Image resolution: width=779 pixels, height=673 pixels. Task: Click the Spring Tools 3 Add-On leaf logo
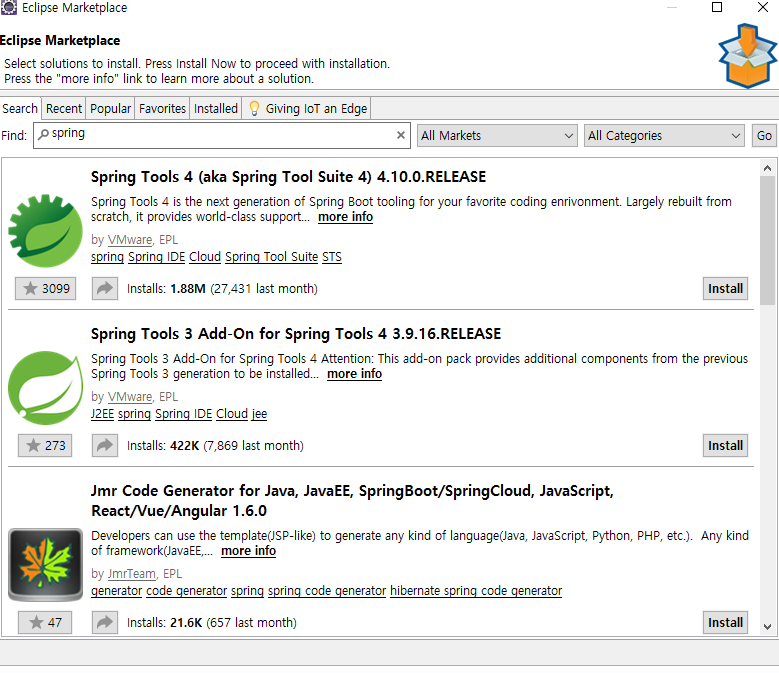[45, 387]
